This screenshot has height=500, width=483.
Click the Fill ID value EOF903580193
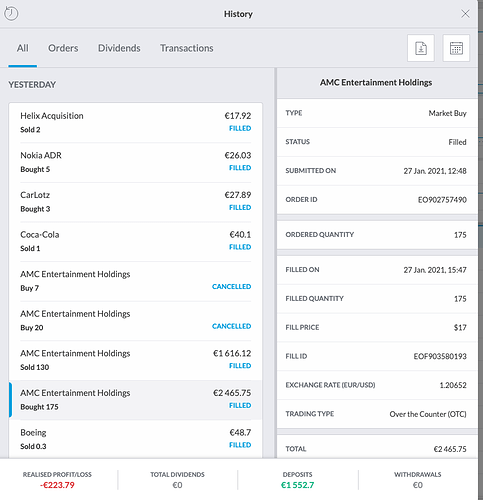[440, 356]
